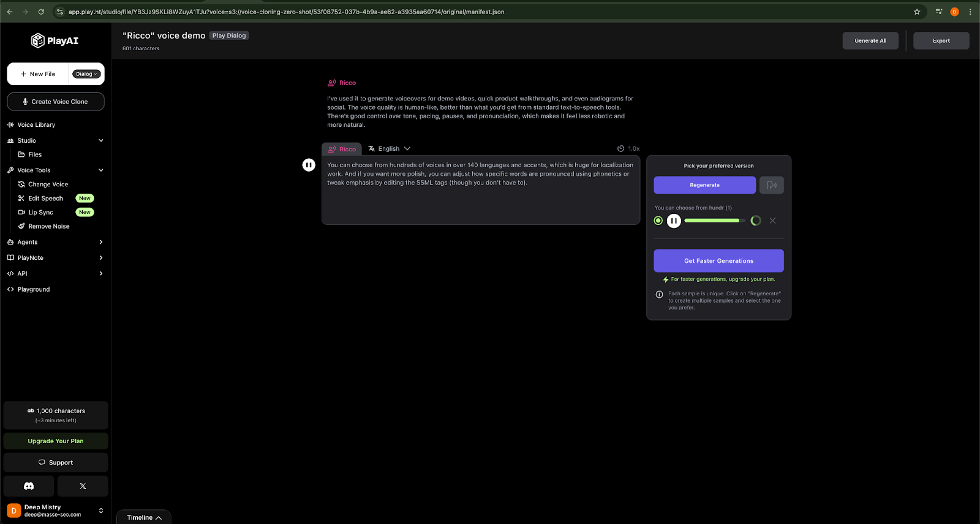Image resolution: width=980 pixels, height=524 pixels.
Task: Pause the generated sample in version panel
Action: coord(674,221)
